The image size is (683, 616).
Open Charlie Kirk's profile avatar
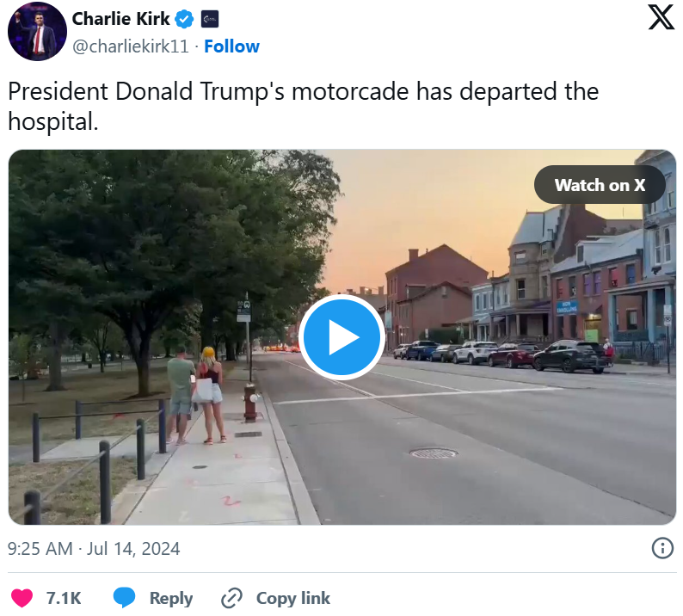[38, 31]
